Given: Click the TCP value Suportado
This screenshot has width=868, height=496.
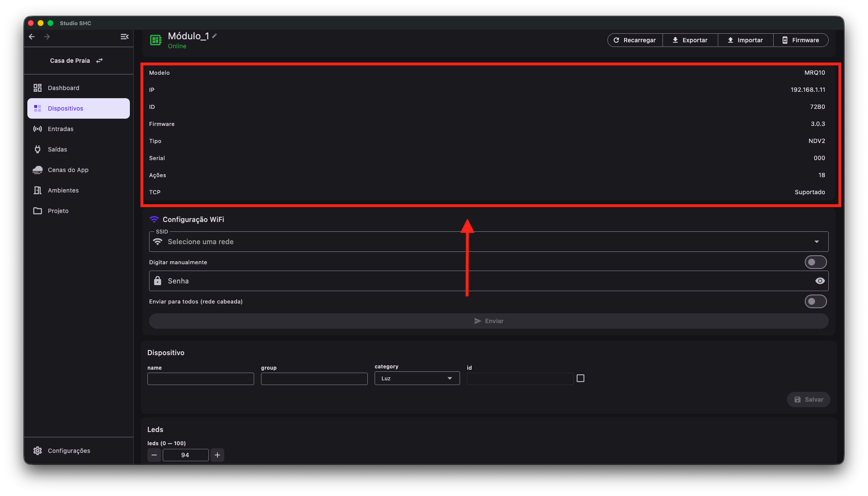Looking at the screenshot, I should [810, 192].
